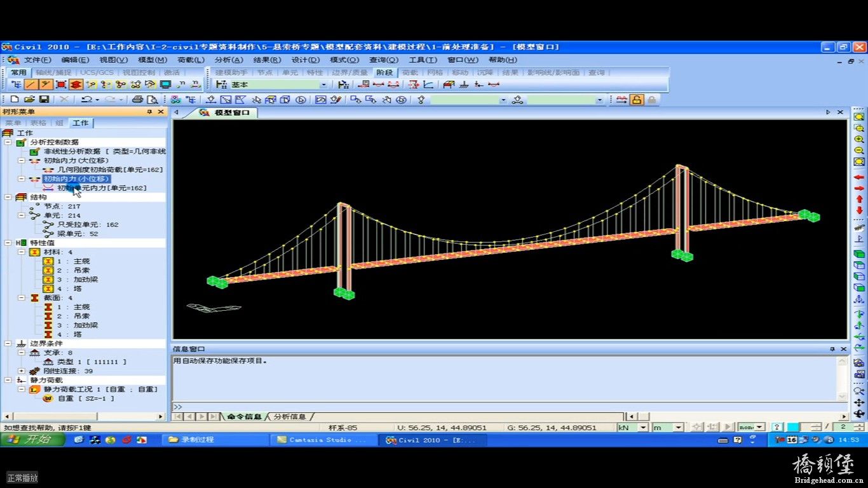This screenshot has width=868, height=488.
Task: Switch to the 表格 tab in tree panel
Action: point(38,123)
